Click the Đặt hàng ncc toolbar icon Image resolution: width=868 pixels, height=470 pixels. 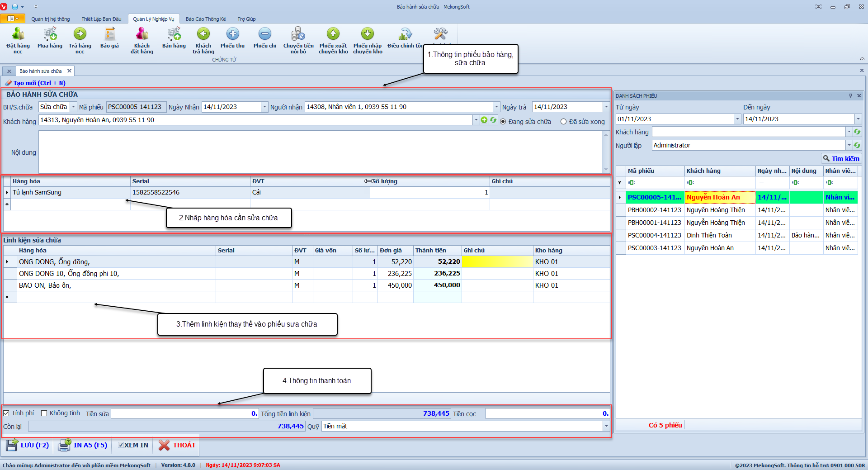[18, 34]
